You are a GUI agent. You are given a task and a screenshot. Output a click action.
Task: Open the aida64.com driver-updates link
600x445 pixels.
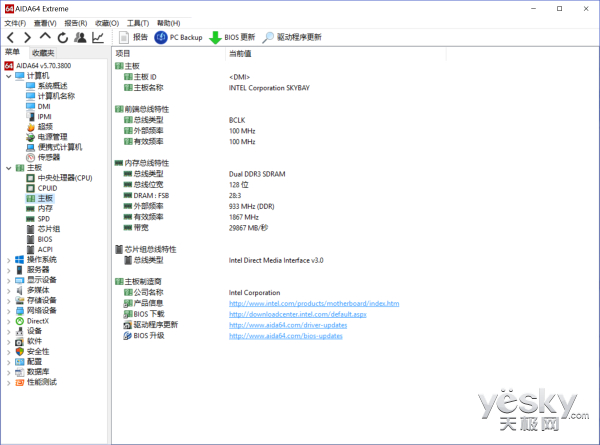(288, 325)
